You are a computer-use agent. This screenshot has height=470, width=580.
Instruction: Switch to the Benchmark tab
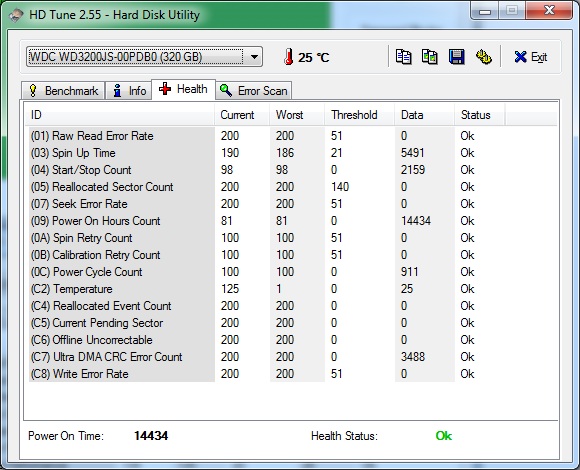[63, 91]
